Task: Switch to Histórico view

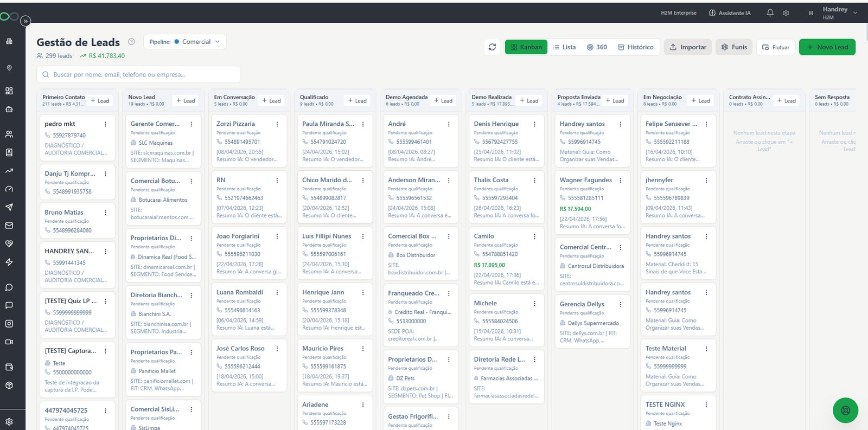Action: [636, 47]
